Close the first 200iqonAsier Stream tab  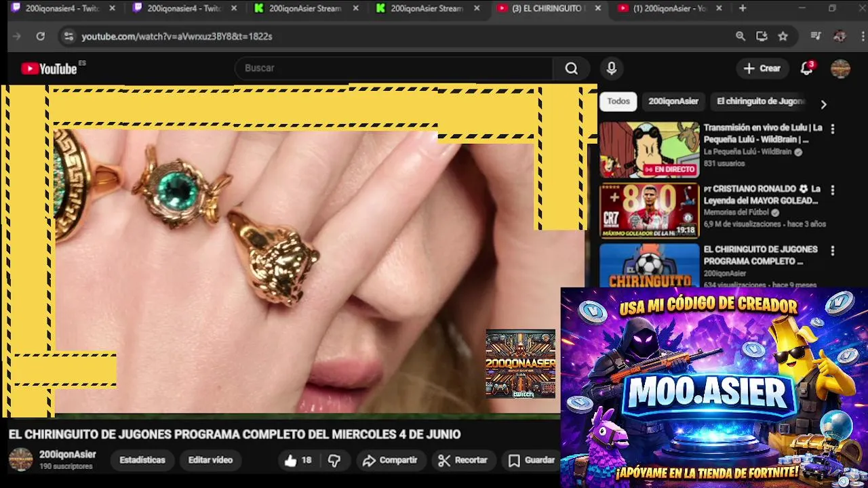(355, 8)
